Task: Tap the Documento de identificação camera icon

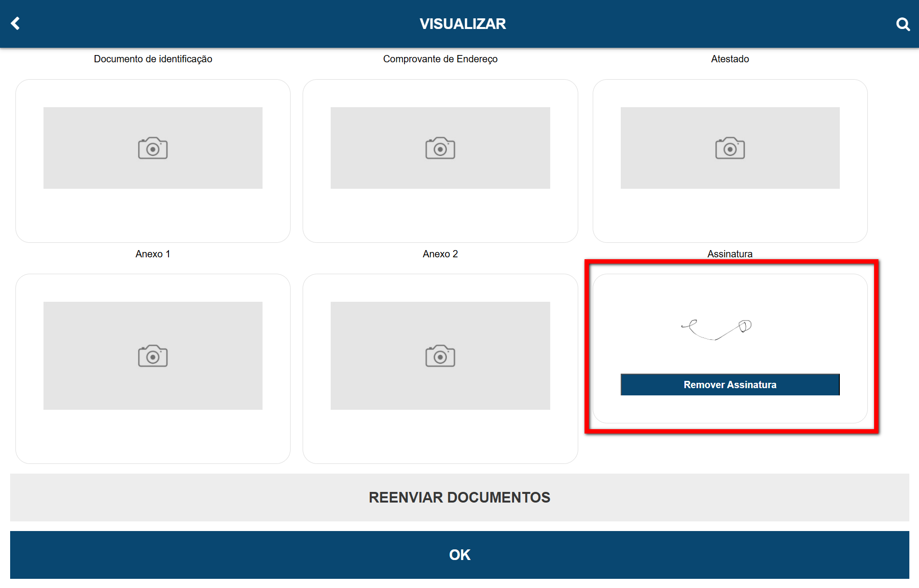Action: 153,148
